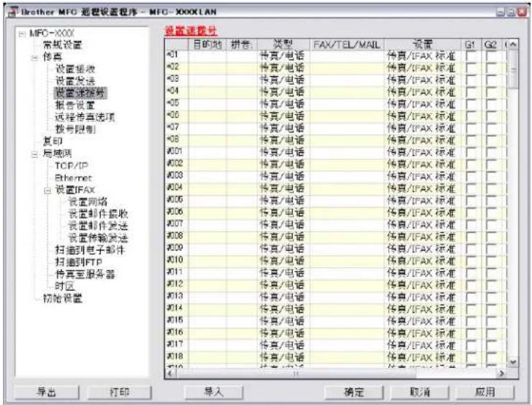
Task: Click the 目的地 column header
Action: click(208, 45)
